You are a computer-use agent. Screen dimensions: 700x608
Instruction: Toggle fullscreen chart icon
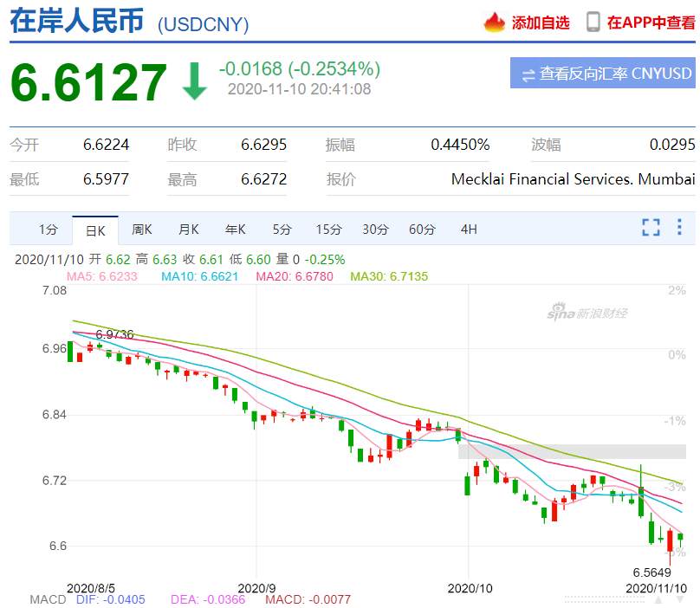651,227
